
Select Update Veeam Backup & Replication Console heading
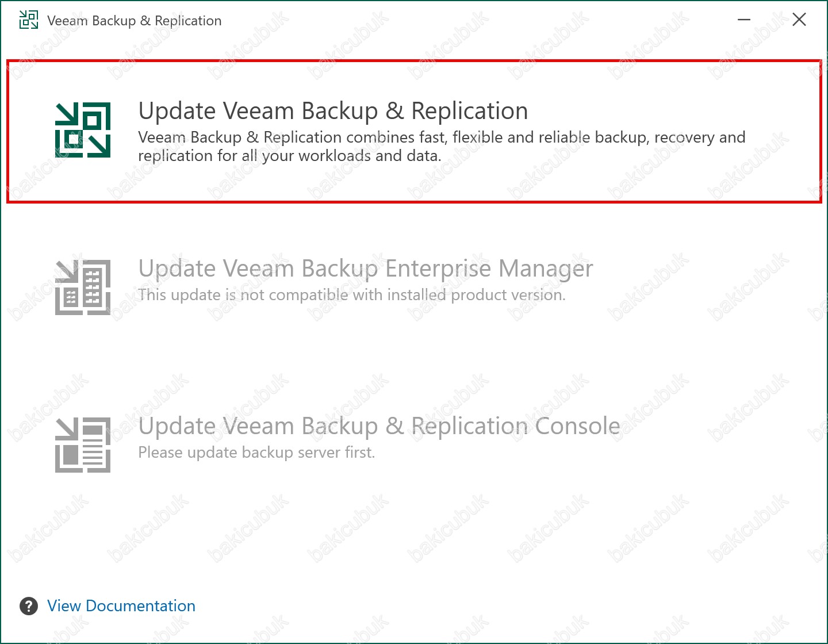pos(379,426)
